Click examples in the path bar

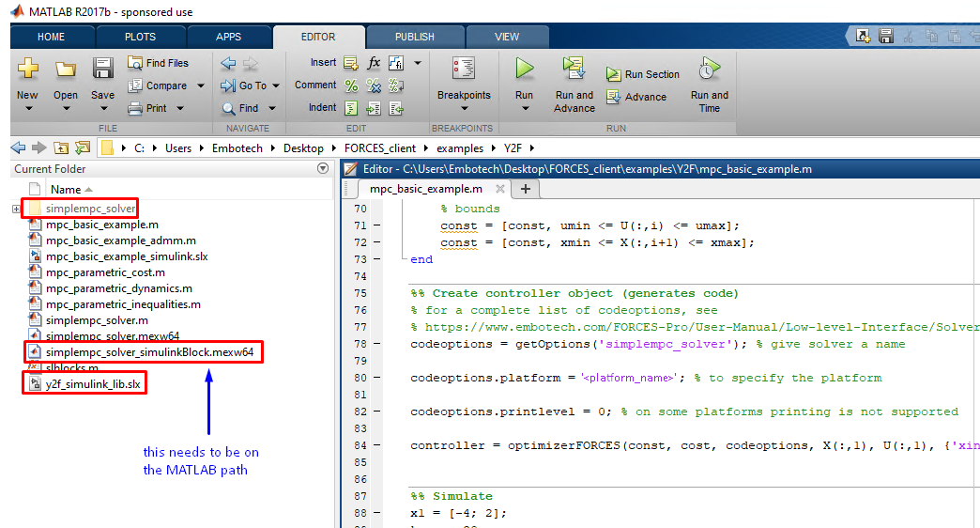point(460,148)
